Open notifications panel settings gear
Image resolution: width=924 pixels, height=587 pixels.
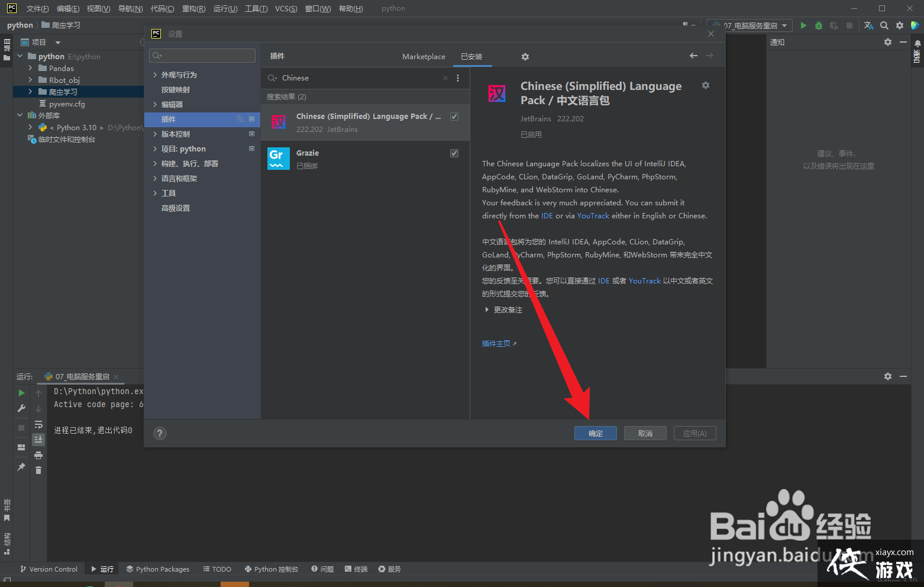(x=888, y=42)
